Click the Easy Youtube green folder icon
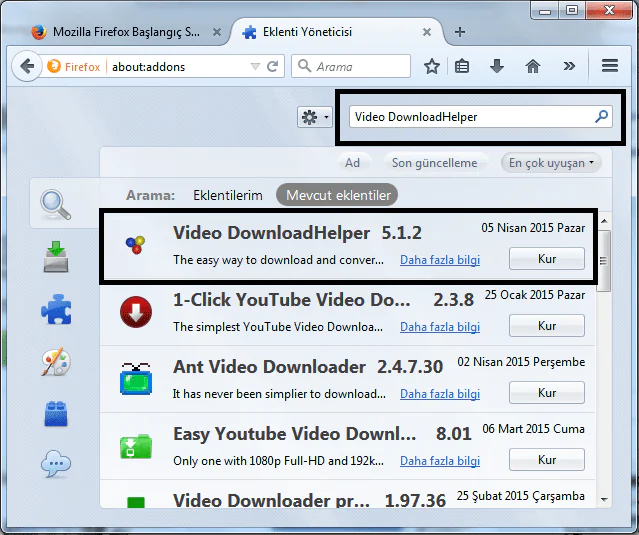 (136, 446)
